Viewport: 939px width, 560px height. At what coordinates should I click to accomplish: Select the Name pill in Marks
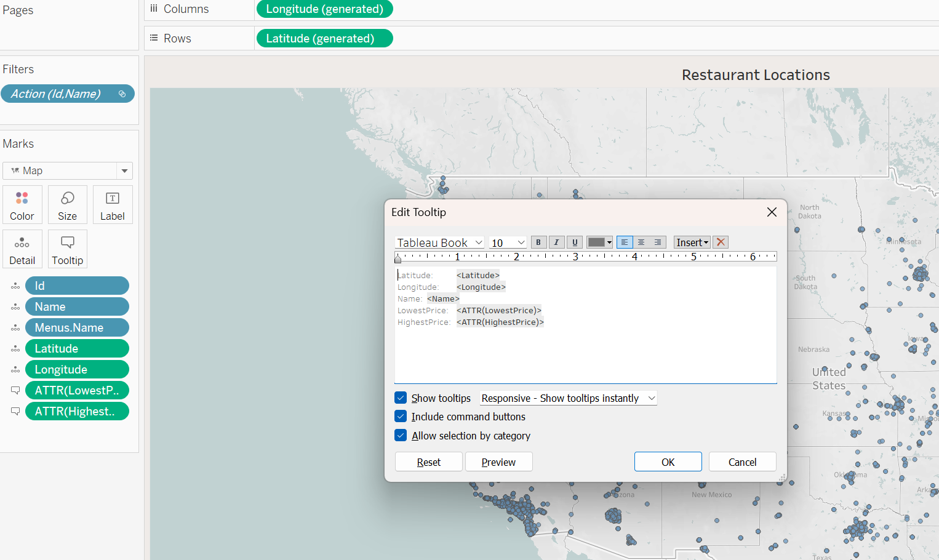pos(77,307)
